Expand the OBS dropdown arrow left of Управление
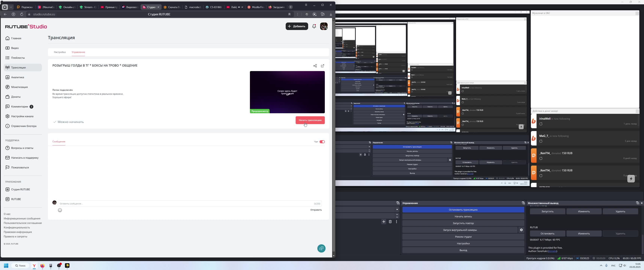This screenshot has width=644, height=270. click(x=397, y=209)
